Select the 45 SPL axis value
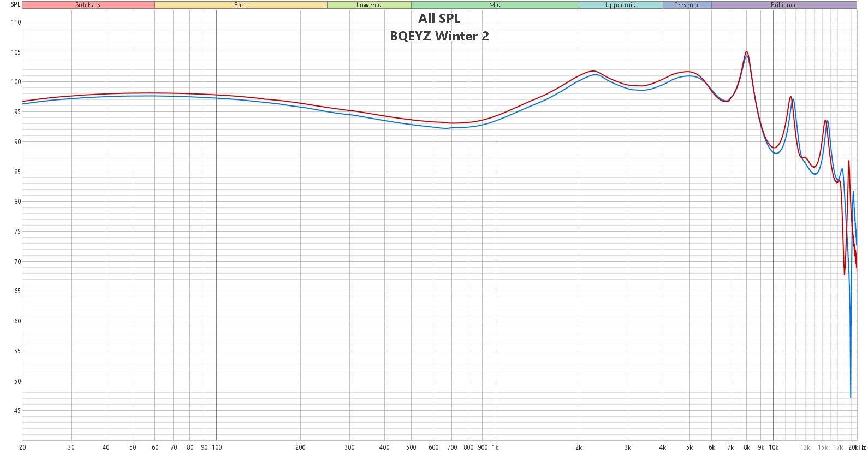Viewport: 868px width, 454px height. [x=17, y=411]
